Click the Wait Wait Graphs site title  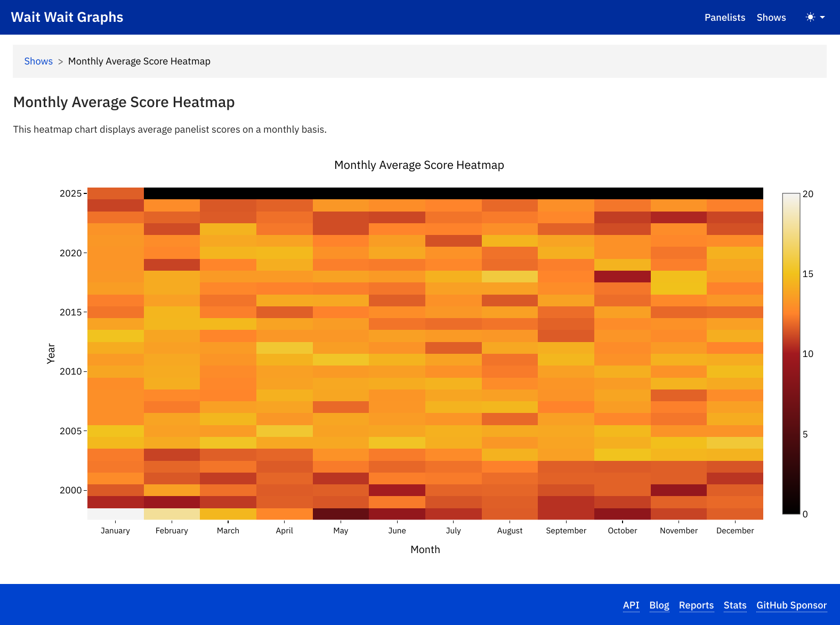click(67, 17)
